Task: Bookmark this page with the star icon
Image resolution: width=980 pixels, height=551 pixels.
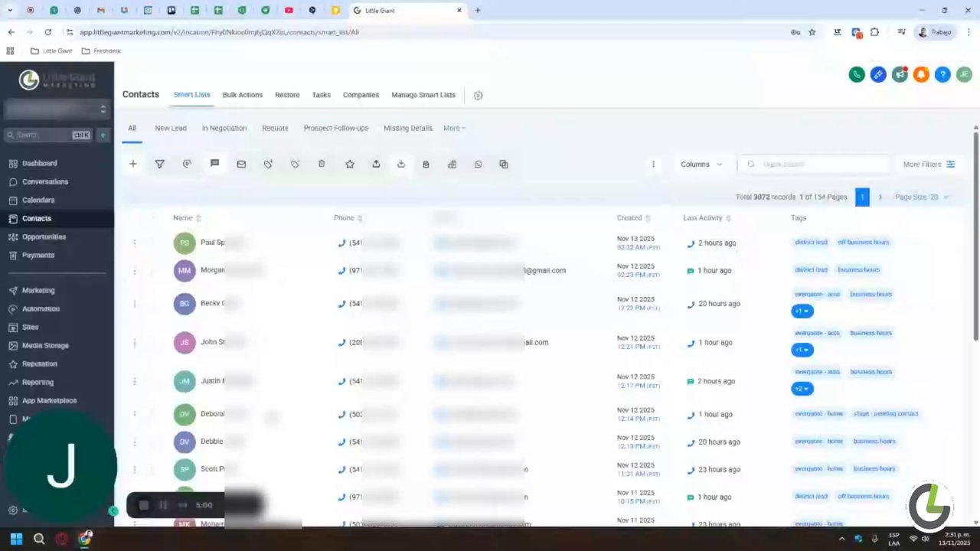Action: pos(812,32)
